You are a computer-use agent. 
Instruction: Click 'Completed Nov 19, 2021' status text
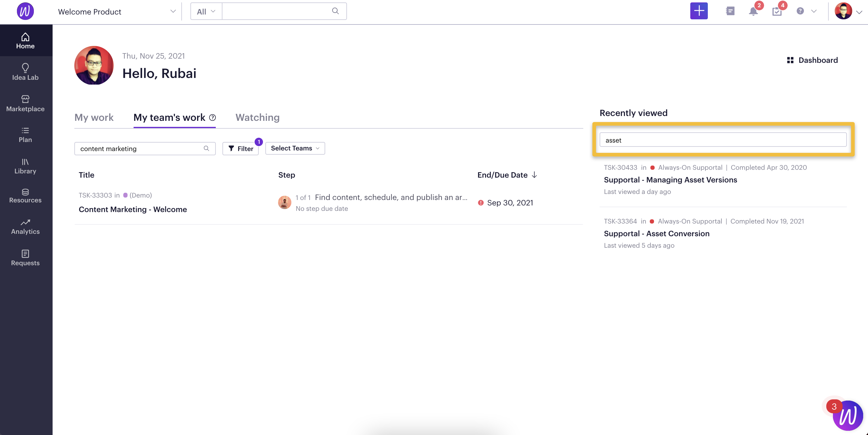coord(767,221)
